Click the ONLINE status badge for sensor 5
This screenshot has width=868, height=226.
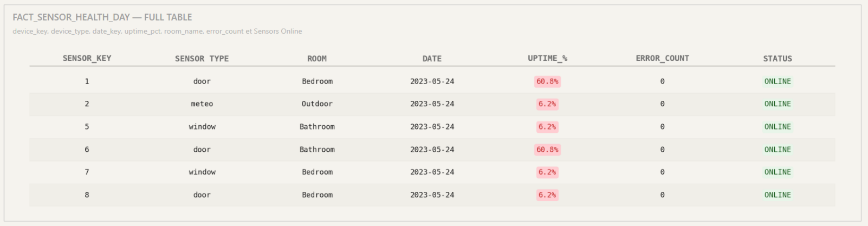pyautogui.click(x=778, y=127)
